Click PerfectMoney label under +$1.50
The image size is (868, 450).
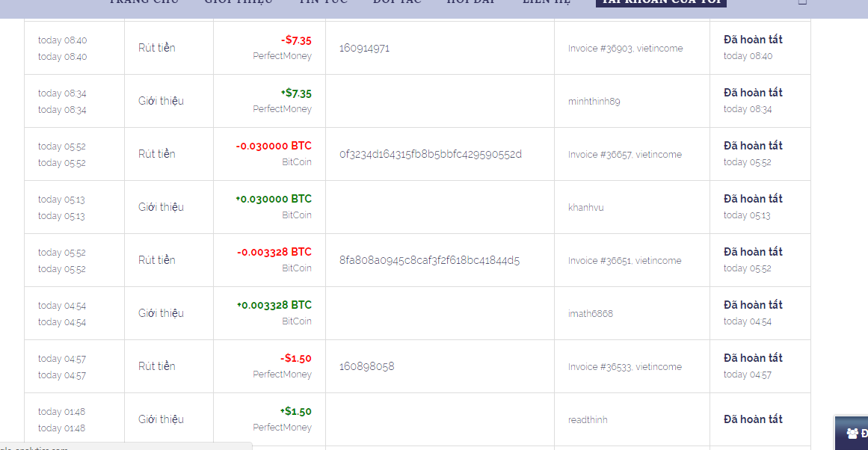coord(283,428)
